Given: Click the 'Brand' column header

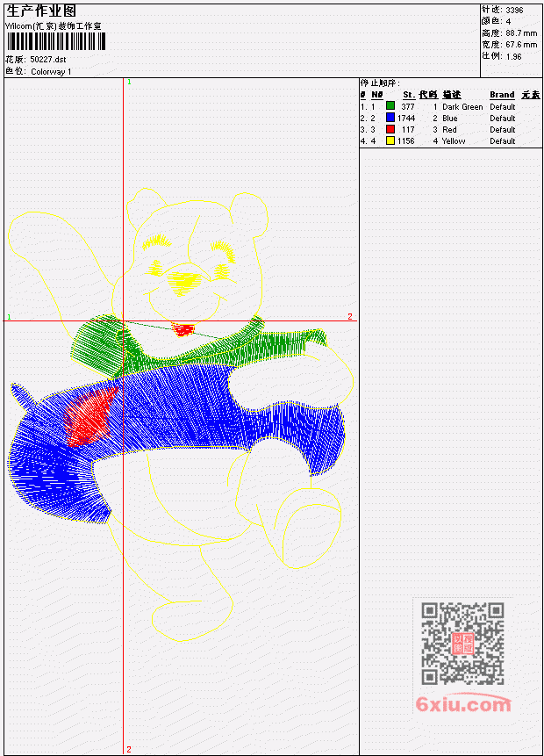Looking at the screenshot, I should [502, 95].
